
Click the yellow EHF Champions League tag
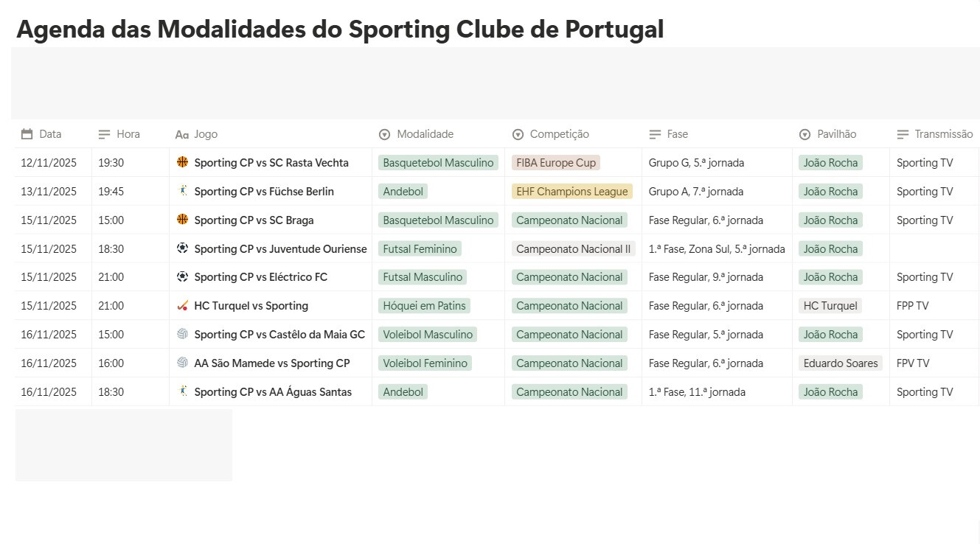point(572,192)
